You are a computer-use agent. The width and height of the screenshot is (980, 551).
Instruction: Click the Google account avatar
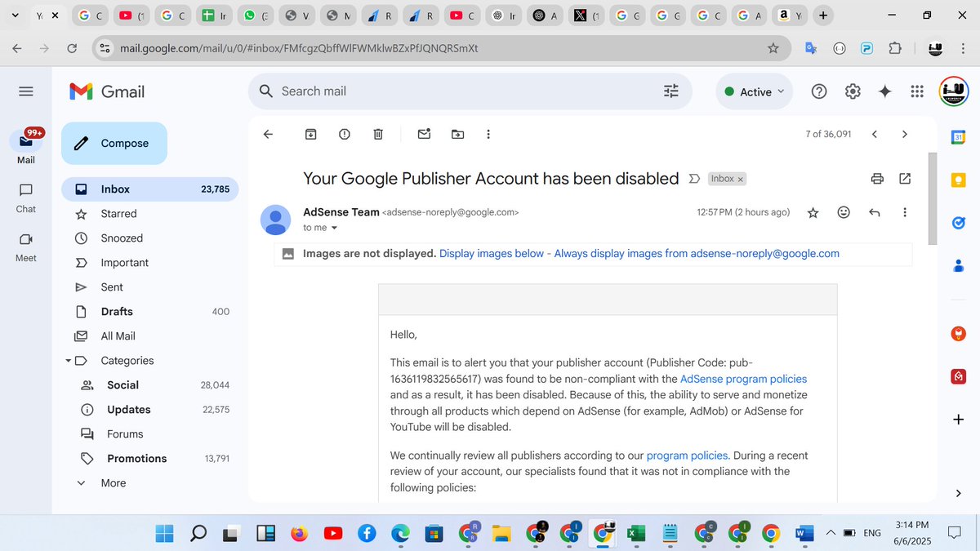(954, 91)
